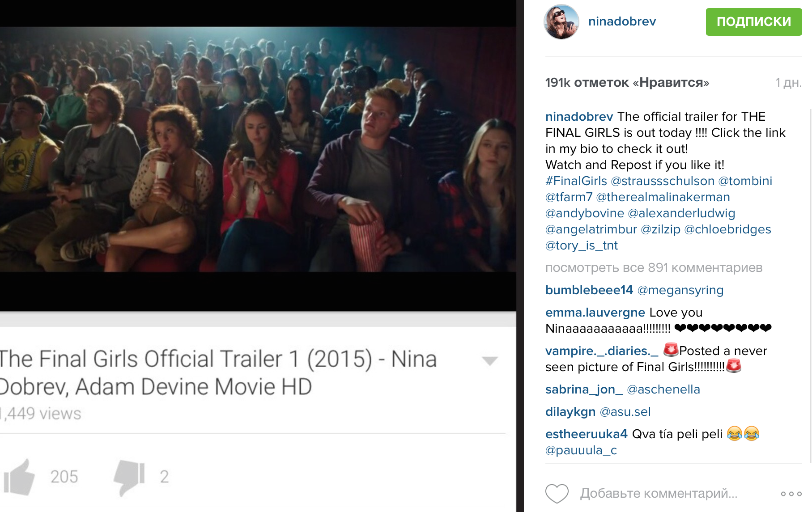The image size is (812, 512).
Task: Open @andybovine mention
Action: (x=585, y=213)
